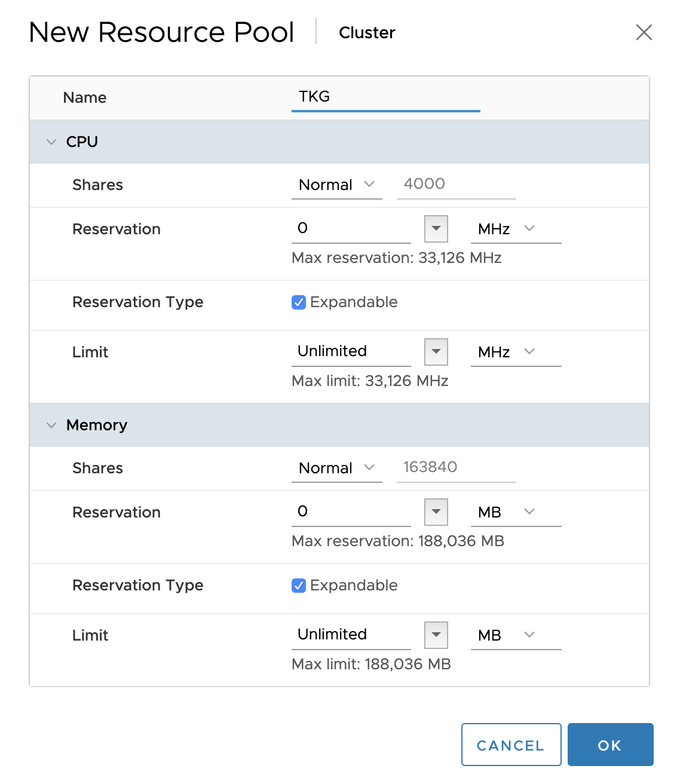This screenshot has width=680, height=784.
Task: Collapse the Memory section chevron
Action: click(51, 425)
